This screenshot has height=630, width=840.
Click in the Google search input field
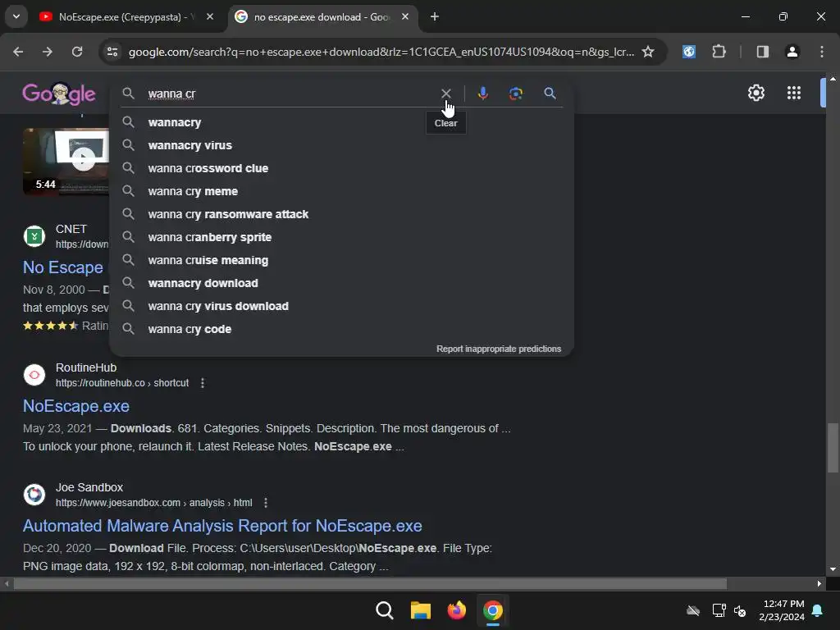(290, 94)
